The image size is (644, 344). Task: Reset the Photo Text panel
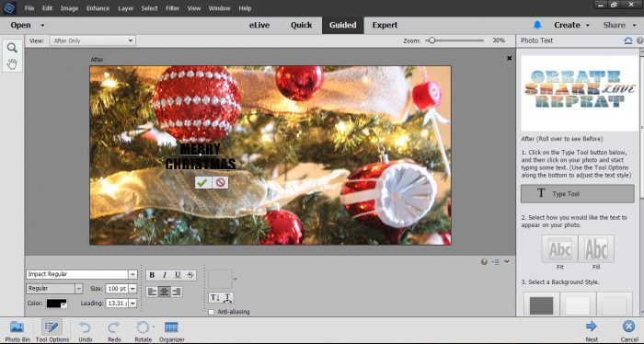[628, 40]
